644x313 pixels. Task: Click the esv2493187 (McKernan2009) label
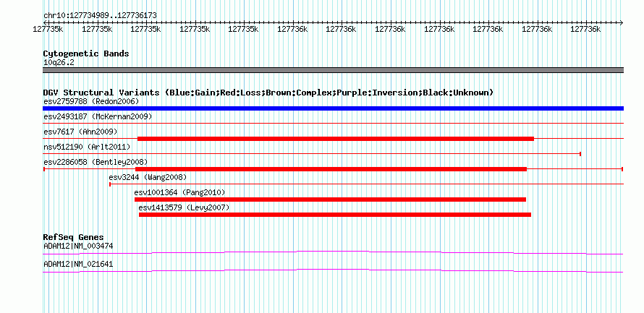(98, 116)
